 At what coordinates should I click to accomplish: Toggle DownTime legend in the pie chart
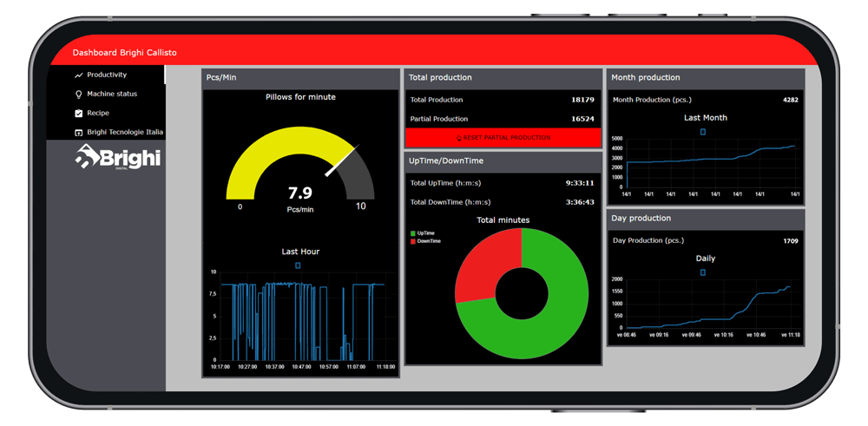click(424, 241)
